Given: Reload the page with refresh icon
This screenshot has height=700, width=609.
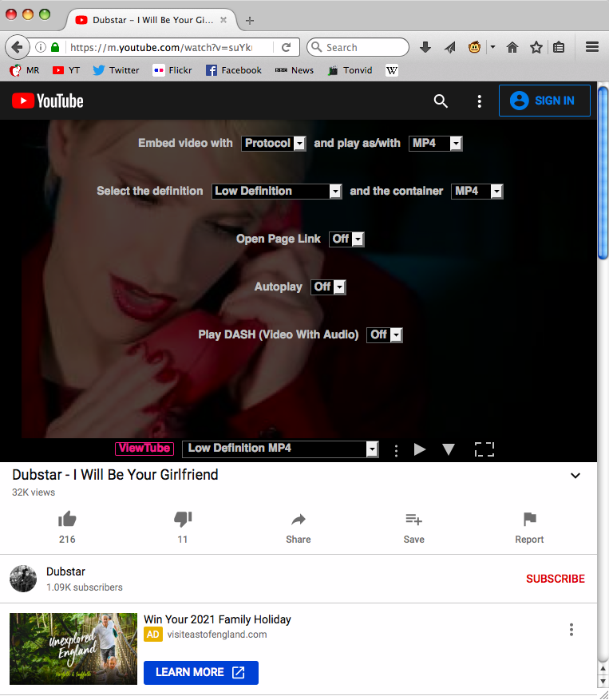Looking at the screenshot, I should tap(287, 47).
